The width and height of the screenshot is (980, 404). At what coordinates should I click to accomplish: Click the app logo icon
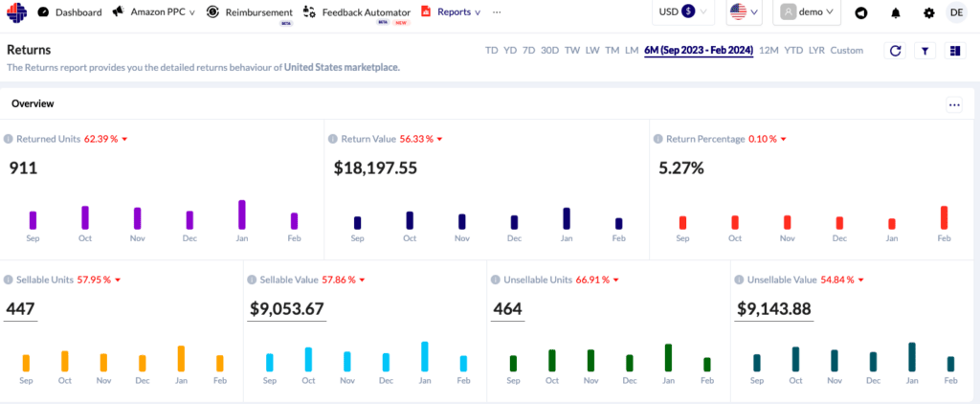[x=15, y=11]
